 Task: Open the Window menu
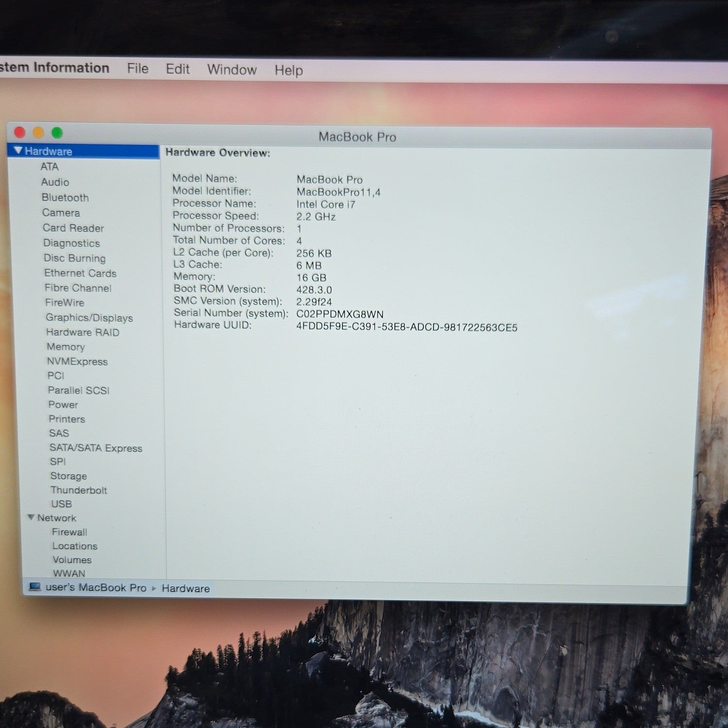[x=232, y=69]
